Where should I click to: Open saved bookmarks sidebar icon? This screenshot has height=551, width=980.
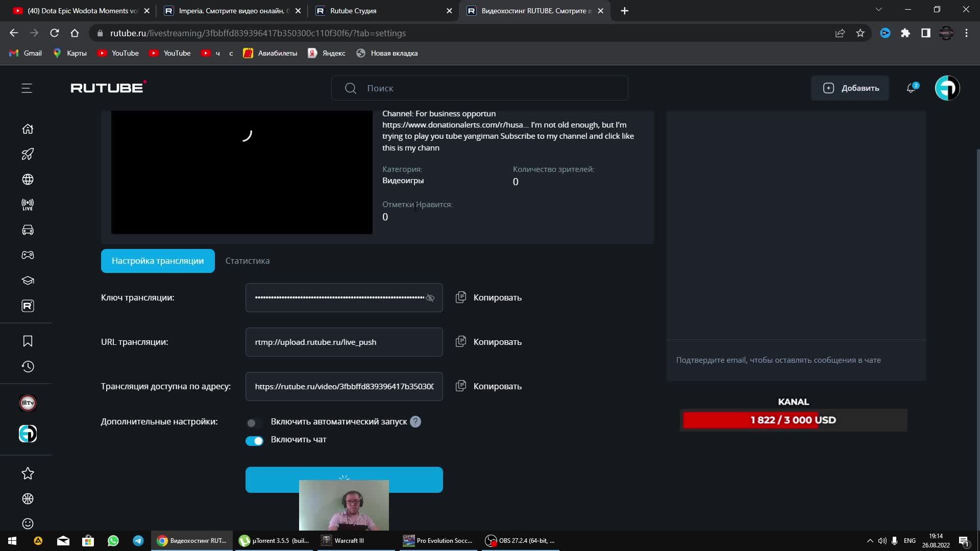[28, 341]
